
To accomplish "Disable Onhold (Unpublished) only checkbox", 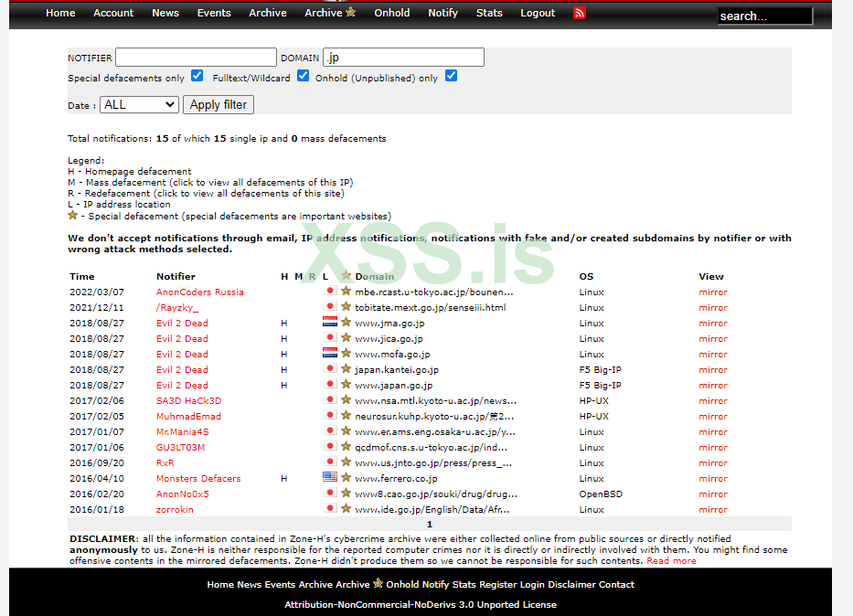I will [x=451, y=76].
